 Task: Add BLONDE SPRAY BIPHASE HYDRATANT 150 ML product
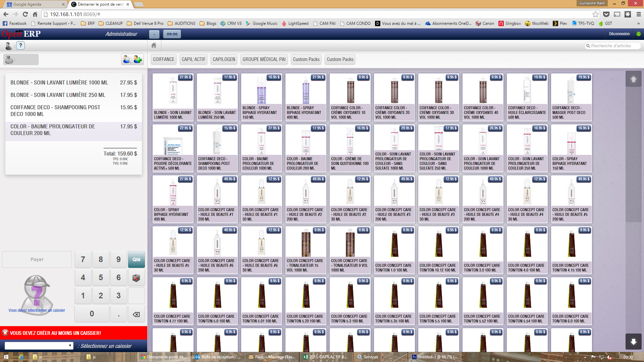tap(261, 97)
